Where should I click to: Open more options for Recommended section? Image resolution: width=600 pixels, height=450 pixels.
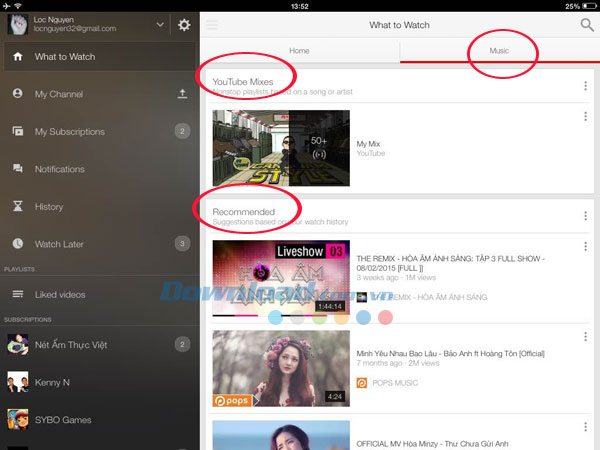(585, 216)
